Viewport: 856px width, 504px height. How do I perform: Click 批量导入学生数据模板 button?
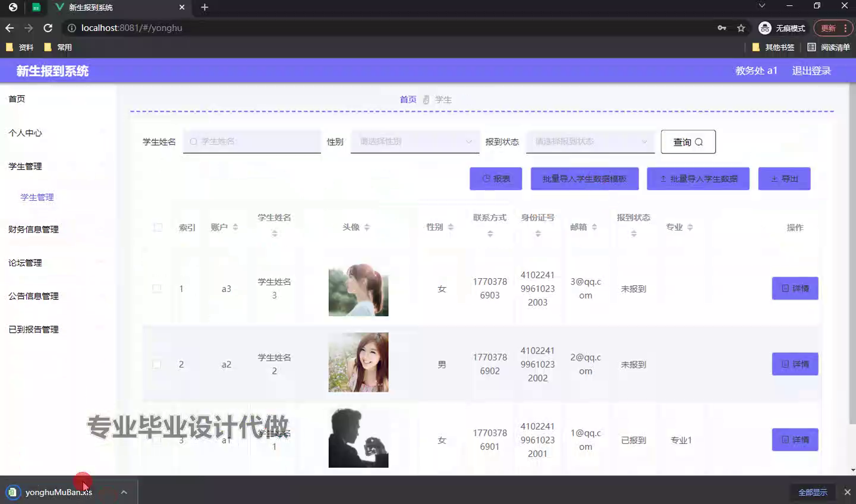(x=584, y=178)
